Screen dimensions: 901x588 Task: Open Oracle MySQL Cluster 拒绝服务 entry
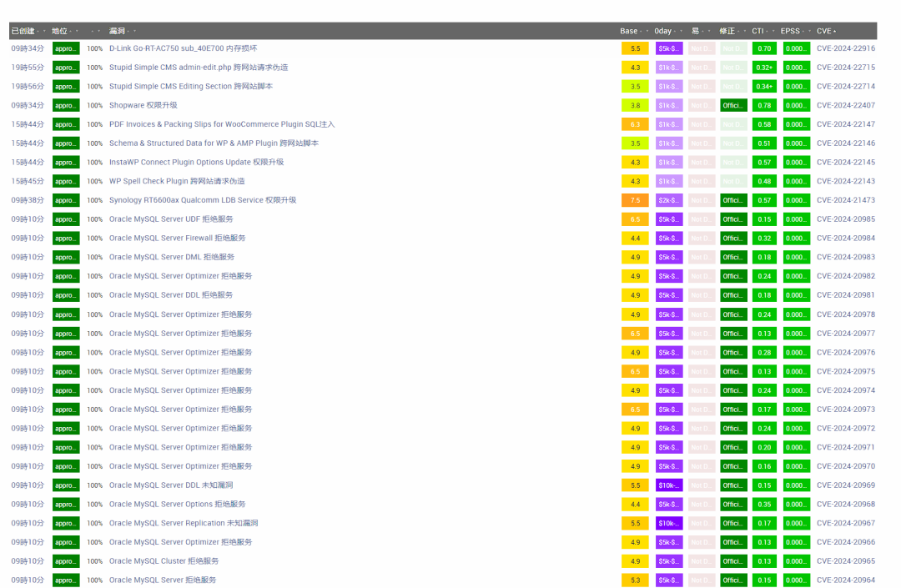point(164,561)
